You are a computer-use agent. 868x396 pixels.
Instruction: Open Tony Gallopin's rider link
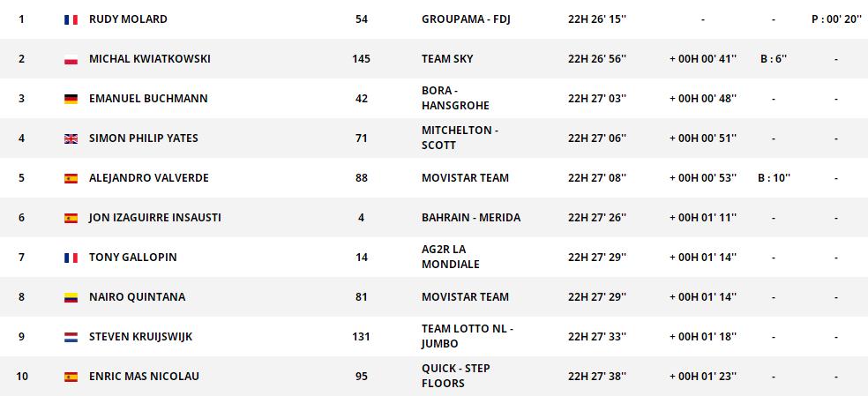pyautogui.click(x=132, y=258)
